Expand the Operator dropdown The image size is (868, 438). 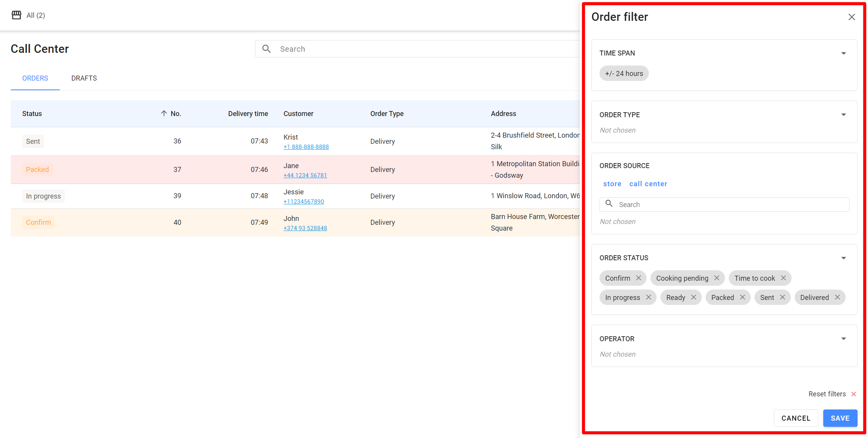(844, 339)
